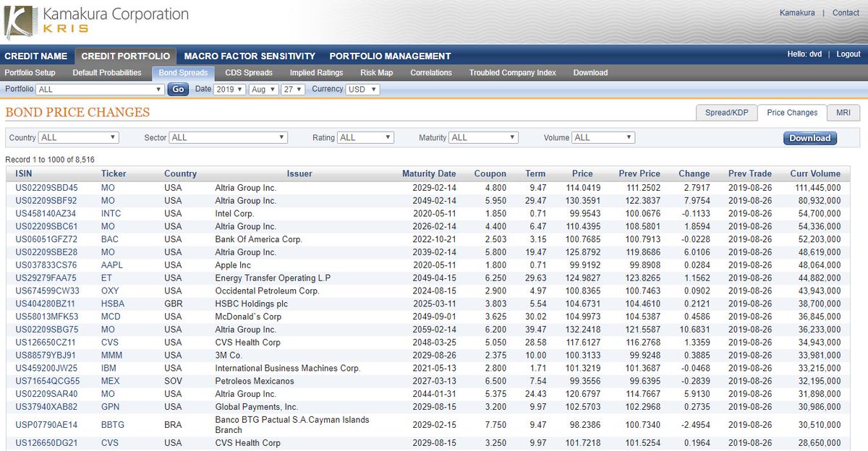Click ticker IBM
The height and width of the screenshot is (451, 868).
coord(108,368)
